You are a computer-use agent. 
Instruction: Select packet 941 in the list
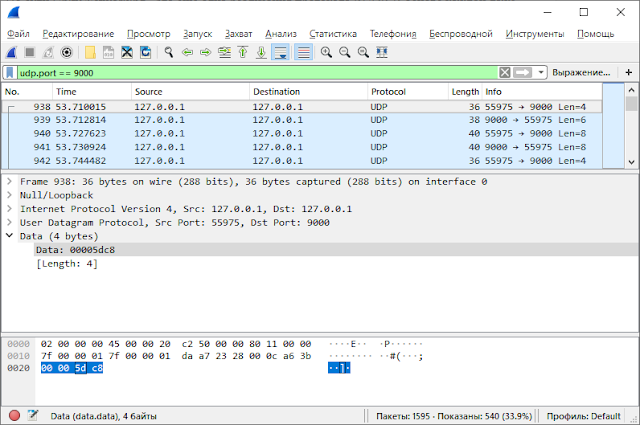click(x=302, y=147)
